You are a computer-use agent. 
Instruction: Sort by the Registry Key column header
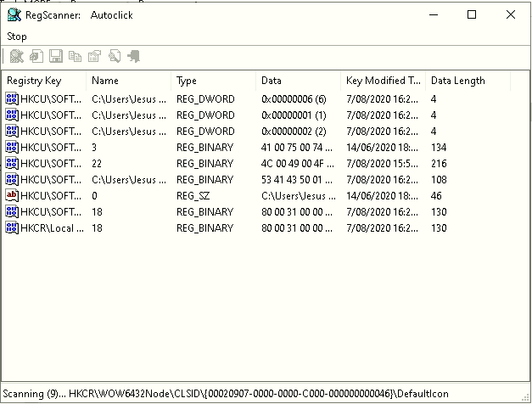click(44, 81)
